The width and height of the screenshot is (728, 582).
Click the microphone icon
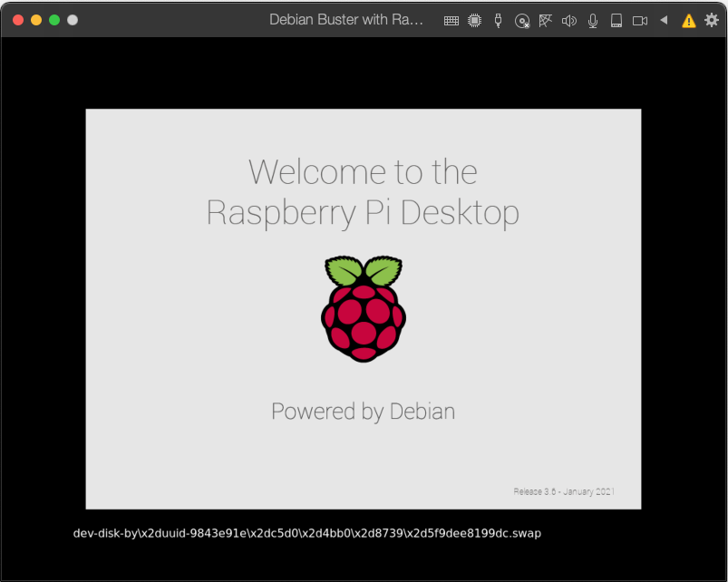(593, 21)
